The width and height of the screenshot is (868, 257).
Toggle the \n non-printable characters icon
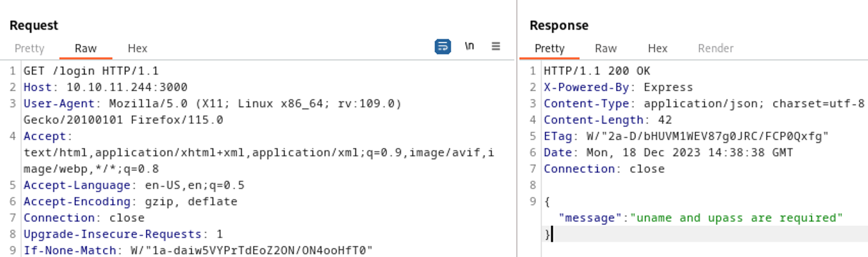click(x=469, y=46)
